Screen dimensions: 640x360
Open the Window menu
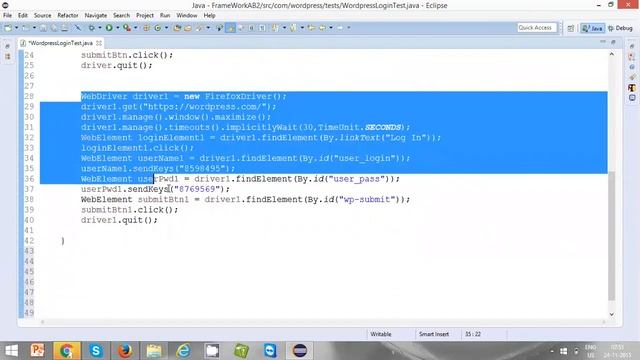(x=187, y=16)
